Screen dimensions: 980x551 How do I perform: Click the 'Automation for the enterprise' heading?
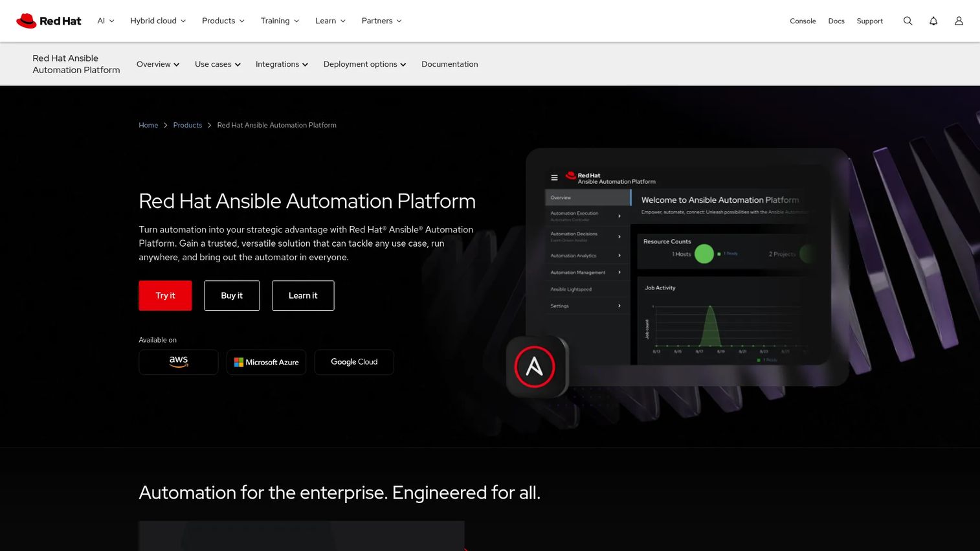coord(339,493)
